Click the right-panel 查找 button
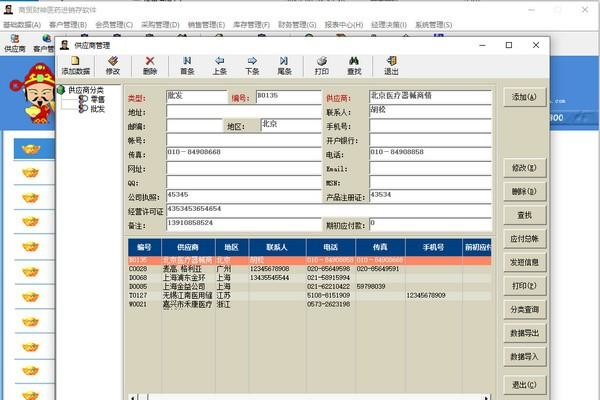This screenshot has width=600, height=400. click(524, 215)
